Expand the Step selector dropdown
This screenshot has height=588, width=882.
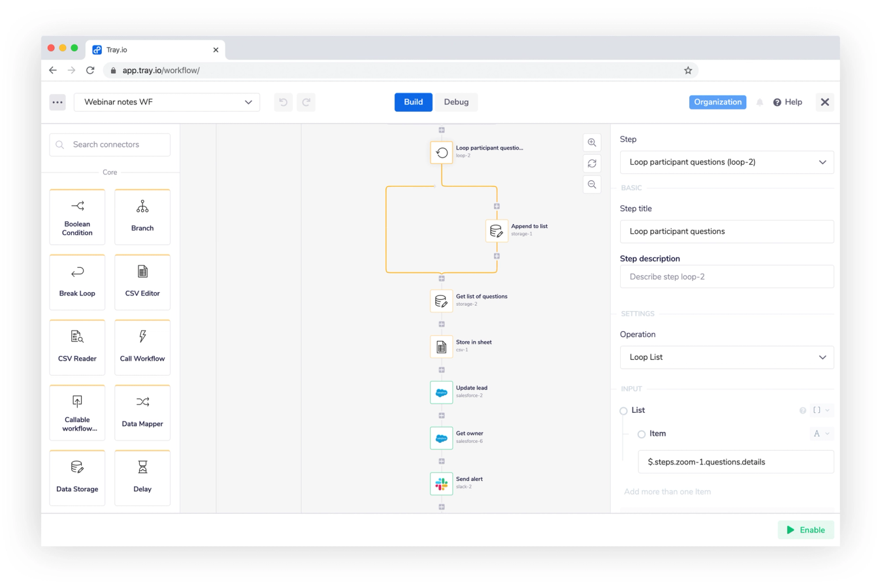click(x=727, y=162)
